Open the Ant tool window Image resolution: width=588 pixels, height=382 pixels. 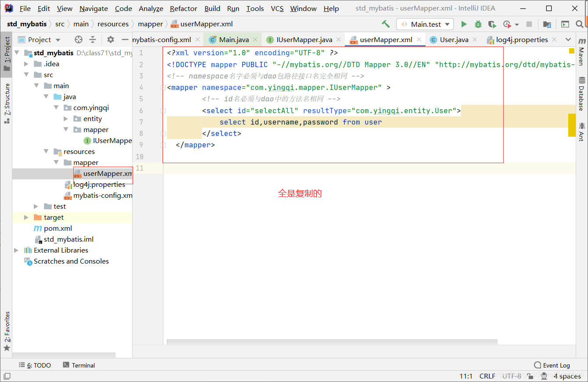click(x=581, y=131)
